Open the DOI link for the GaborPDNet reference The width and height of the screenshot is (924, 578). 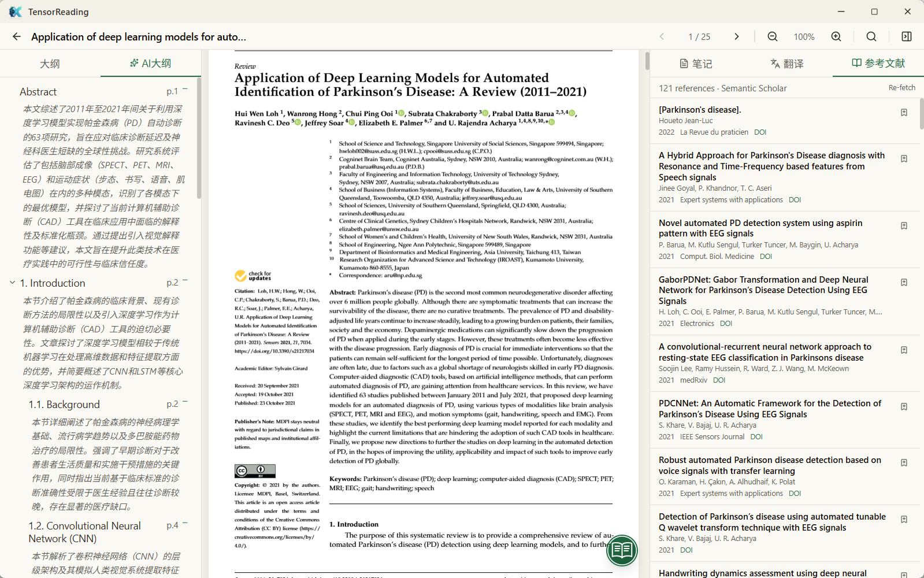tap(726, 324)
